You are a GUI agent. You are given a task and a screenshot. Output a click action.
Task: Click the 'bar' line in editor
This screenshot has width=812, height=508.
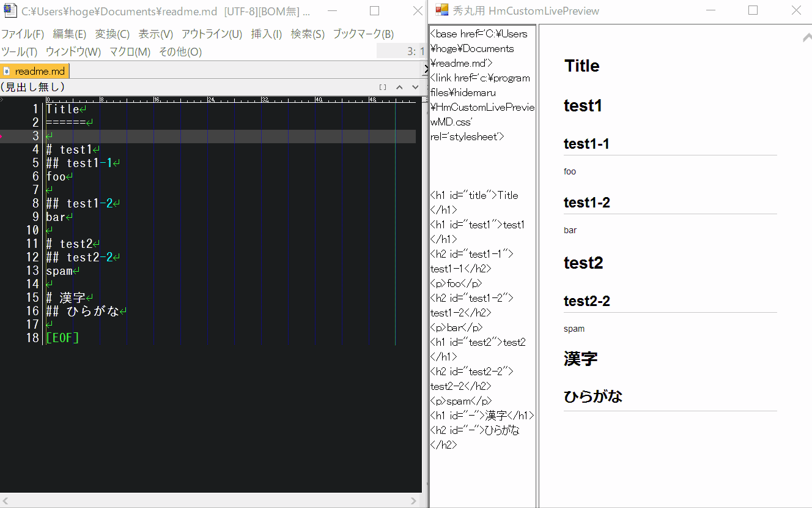pyautogui.click(x=56, y=217)
